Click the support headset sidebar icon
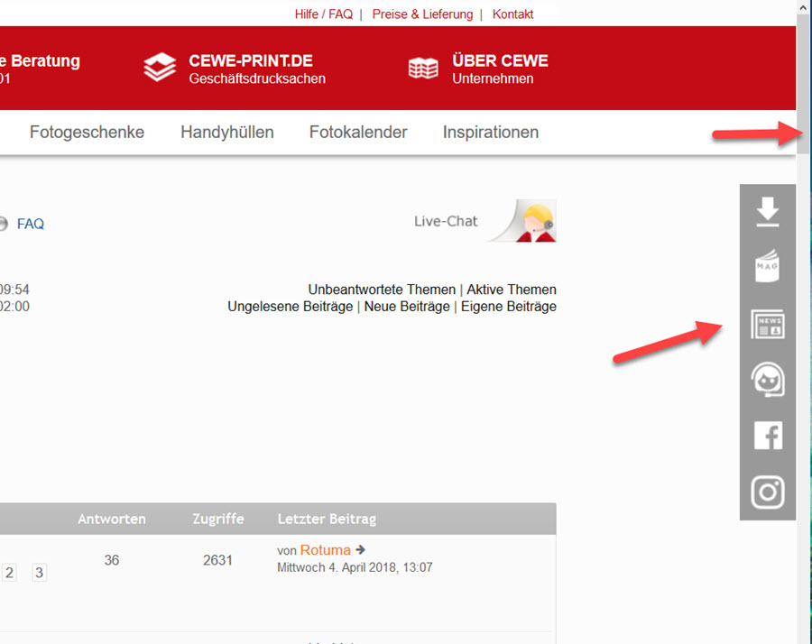This screenshot has width=812, height=644. tap(768, 380)
